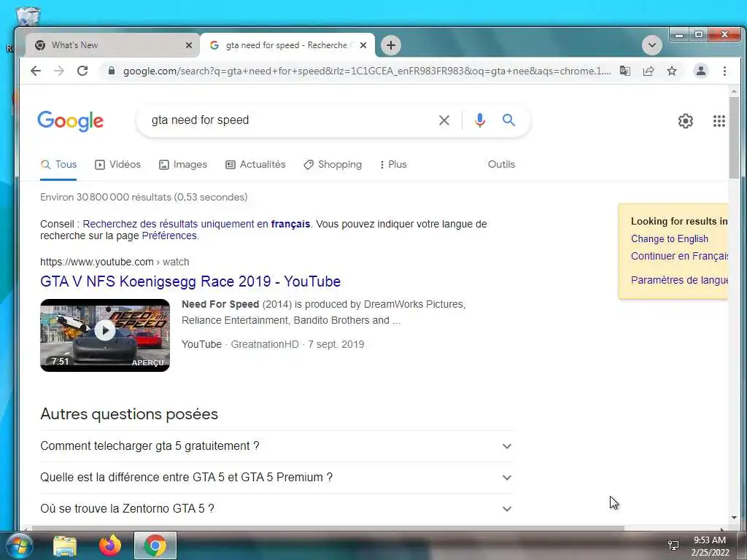This screenshot has width=747, height=560.
Task: Open the Plus more menu
Action: (393, 165)
